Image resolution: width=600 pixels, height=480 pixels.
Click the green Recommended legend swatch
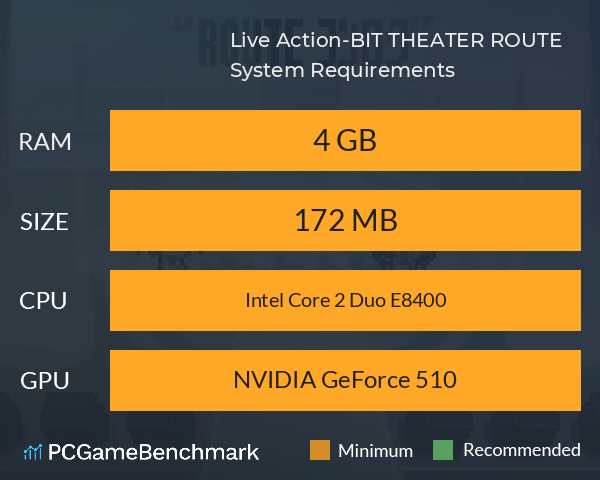[443, 450]
